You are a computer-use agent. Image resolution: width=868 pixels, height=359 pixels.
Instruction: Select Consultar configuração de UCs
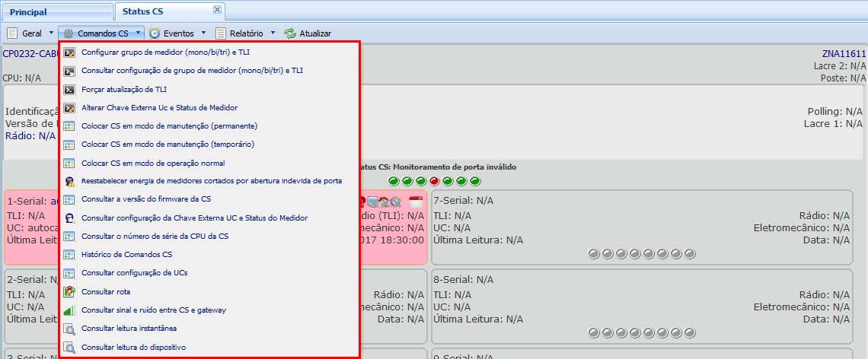point(134,272)
